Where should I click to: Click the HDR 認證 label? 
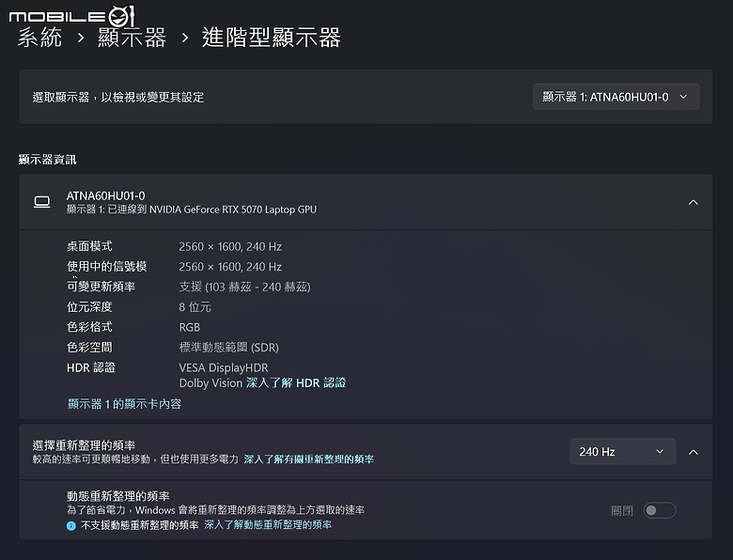click(x=91, y=368)
